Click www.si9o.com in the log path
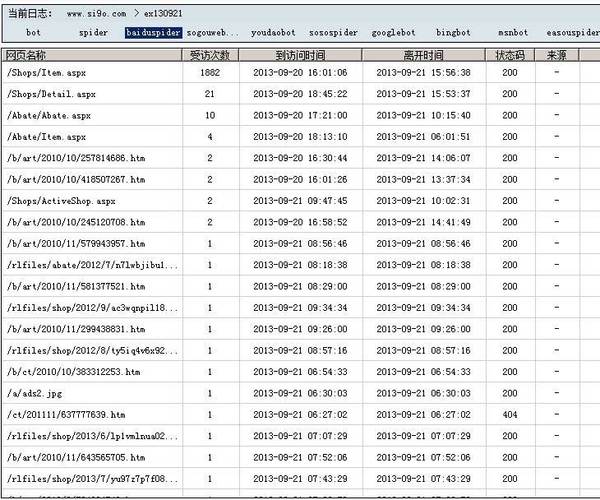The height and width of the screenshot is (500, 600). pyautogui.click(x=96, y=13)
